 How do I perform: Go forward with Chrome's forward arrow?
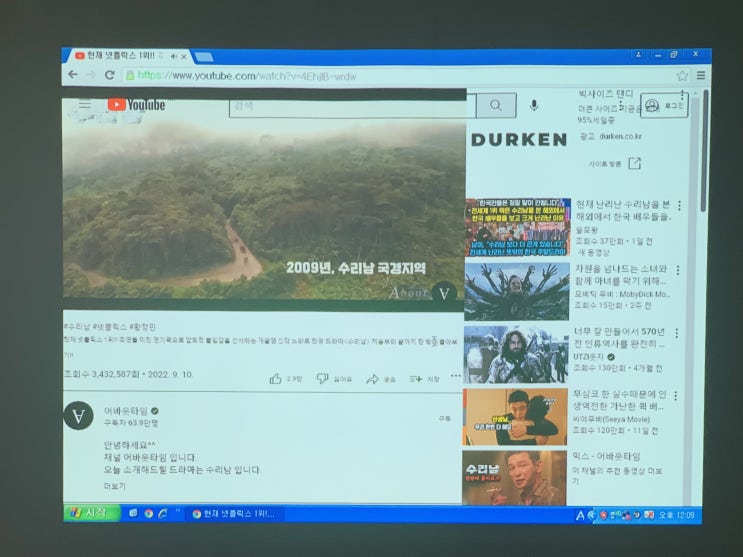pos(91,75)
